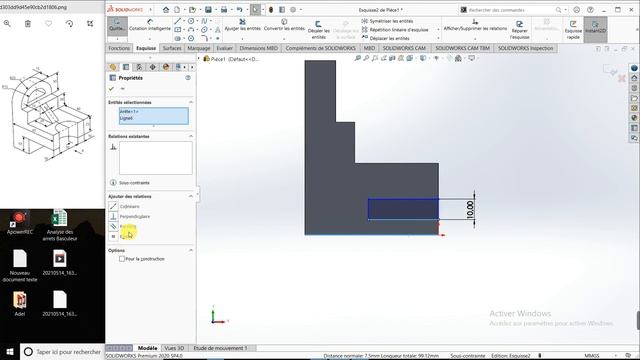
Task: Click the Home icon in top toolbar
Action: coord(166,9)
